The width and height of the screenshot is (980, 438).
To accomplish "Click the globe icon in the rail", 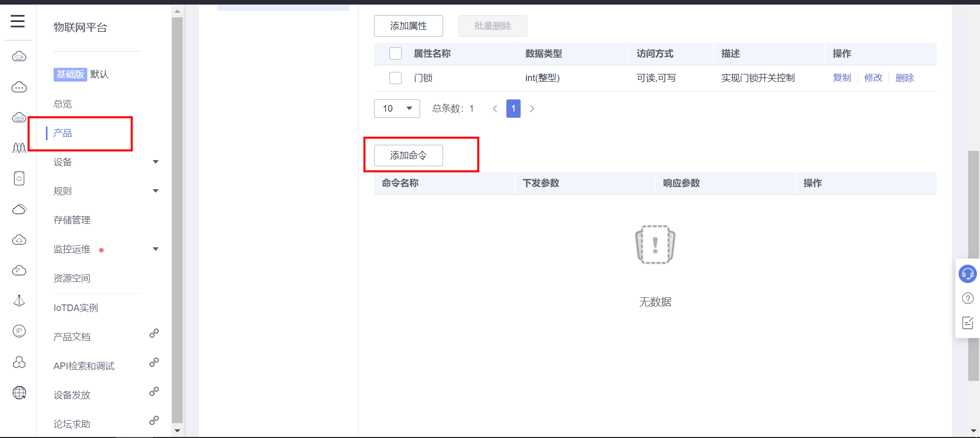I will pyautogui.click(x=19, y=393).
